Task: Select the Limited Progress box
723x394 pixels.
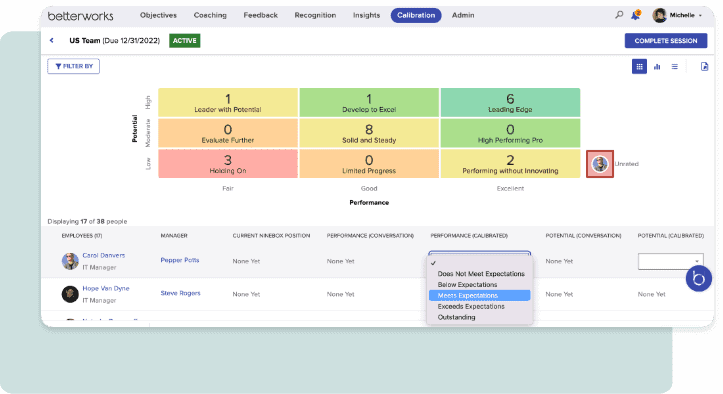Action: click(x=369, y=163)
